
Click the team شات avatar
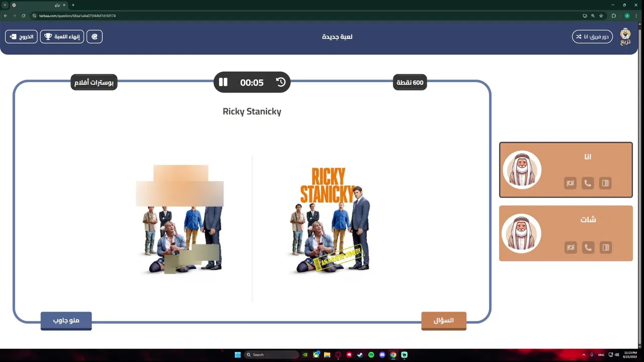[x=522, y=233]
